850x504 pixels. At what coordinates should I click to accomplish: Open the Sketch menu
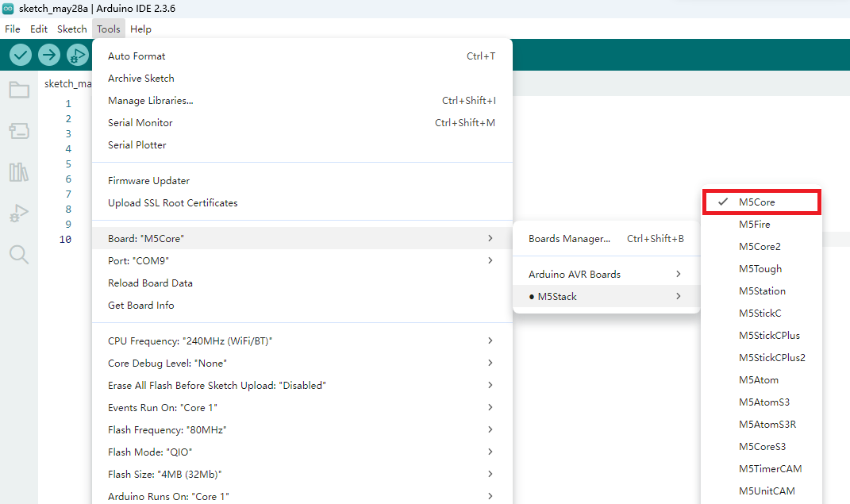(x=72, y=29)
